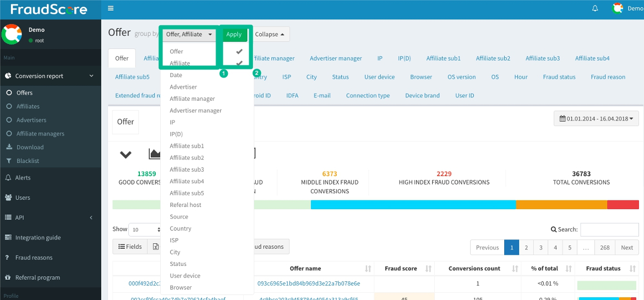Click the Alerts bell in sidebar

pos(8,178)
